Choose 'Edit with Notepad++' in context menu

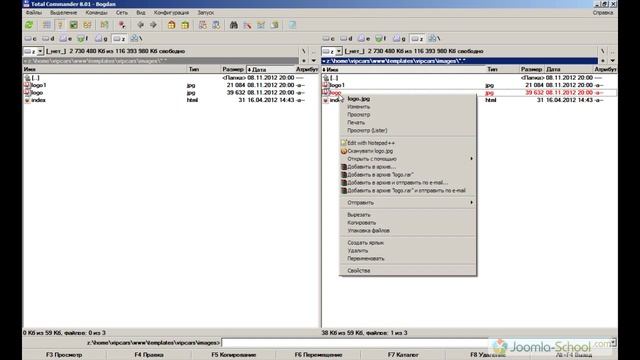pos(408,143)
